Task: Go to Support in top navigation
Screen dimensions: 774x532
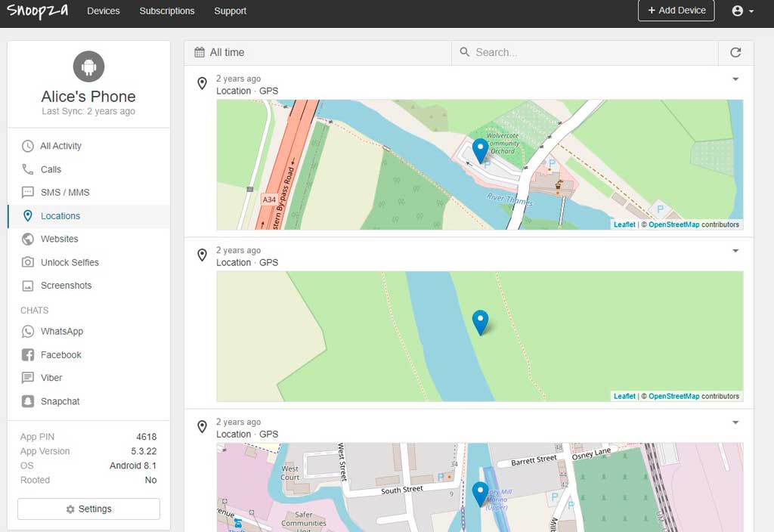Action: [x=230, y=11]
